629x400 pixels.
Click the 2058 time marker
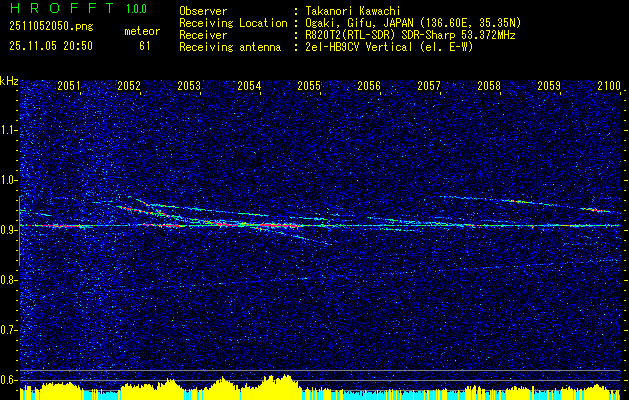489,86
